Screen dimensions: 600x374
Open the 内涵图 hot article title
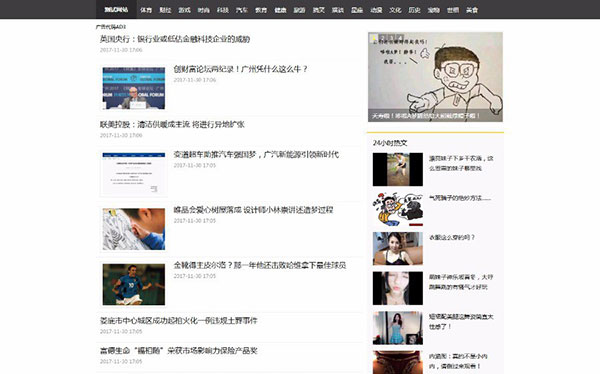458,361
